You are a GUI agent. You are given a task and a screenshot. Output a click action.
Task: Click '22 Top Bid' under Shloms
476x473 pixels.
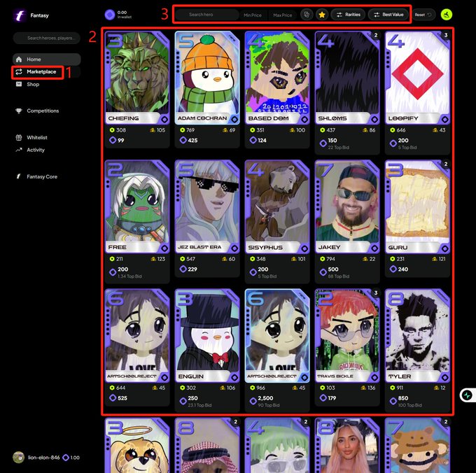(339, 148)
